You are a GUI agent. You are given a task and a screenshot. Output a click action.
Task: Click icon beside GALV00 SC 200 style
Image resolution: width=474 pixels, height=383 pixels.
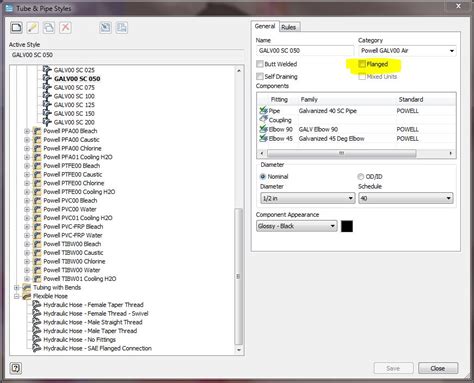[x=47, y=122]
